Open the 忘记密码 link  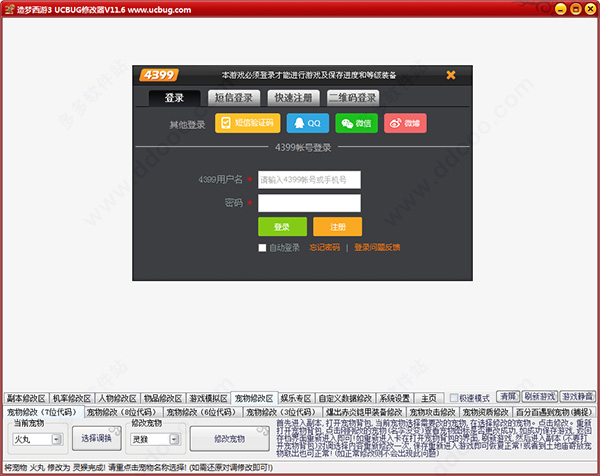[324, 248]
